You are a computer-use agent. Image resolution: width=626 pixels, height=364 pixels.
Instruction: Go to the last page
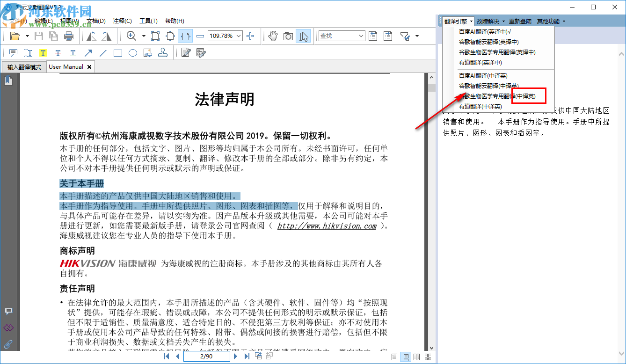pos(247,357)
